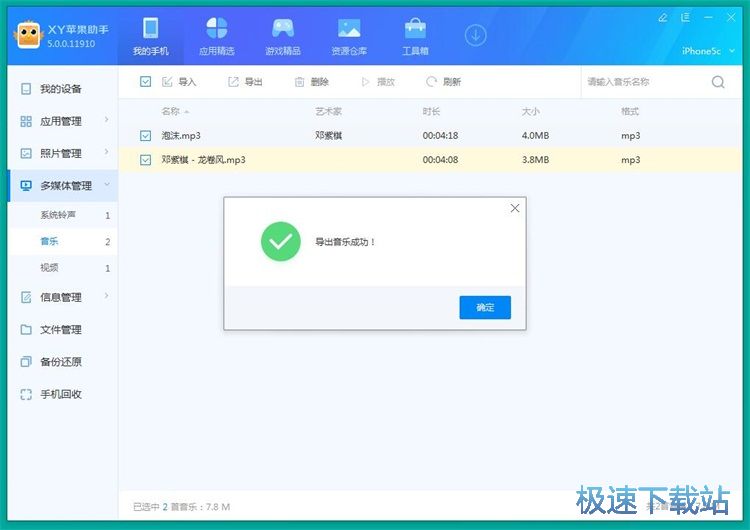Close the export success dialog
Image resolution: width=750 pixels, height=530 pixels.
pyautogui.click(x=515, y=208)
